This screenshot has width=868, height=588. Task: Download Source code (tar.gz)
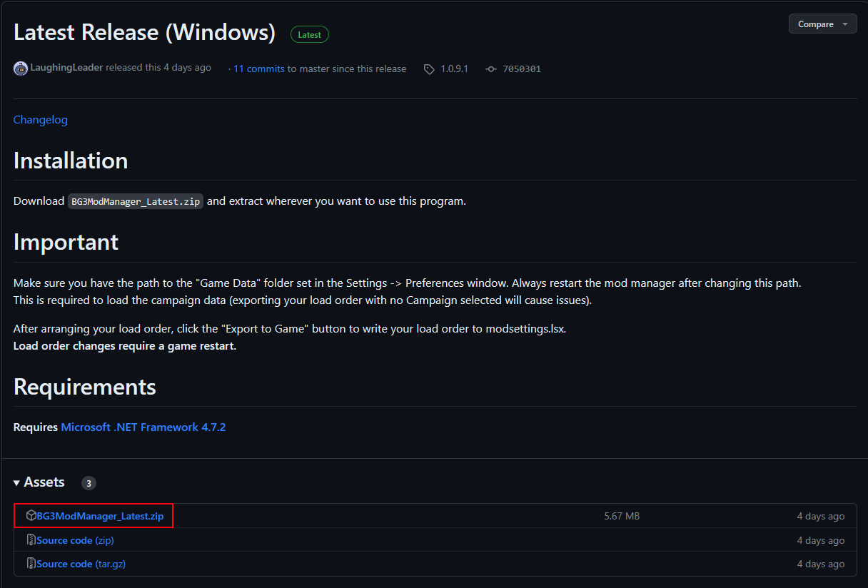(x=81, y=564)
